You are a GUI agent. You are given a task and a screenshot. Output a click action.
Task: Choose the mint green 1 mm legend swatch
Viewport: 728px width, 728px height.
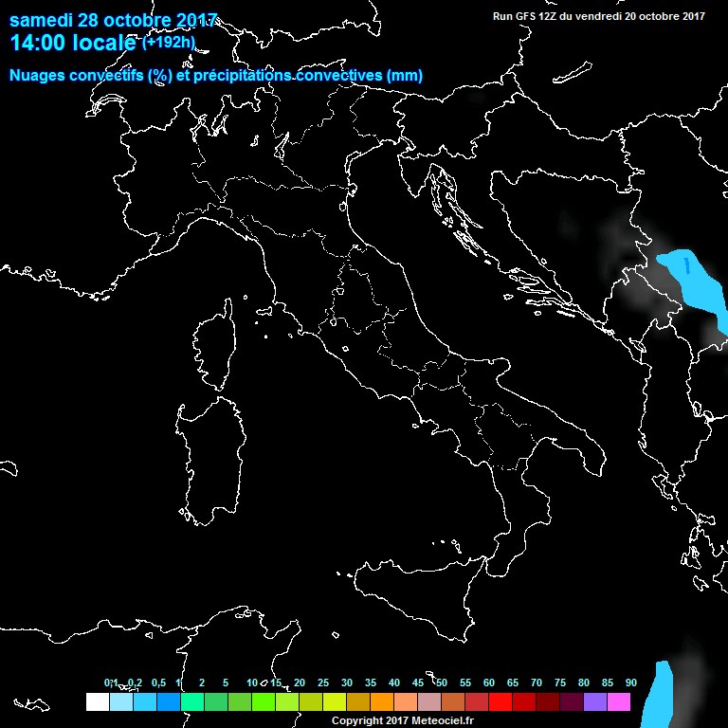tap(191, 702)
